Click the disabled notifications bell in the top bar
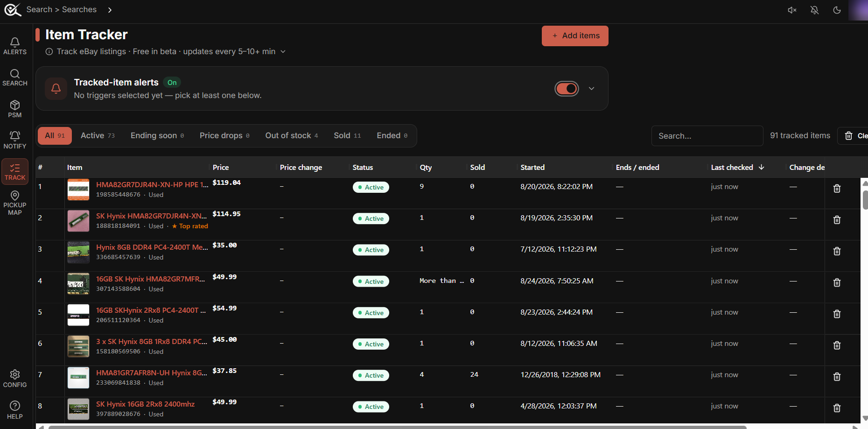The image size is (868, 429). 814,10
